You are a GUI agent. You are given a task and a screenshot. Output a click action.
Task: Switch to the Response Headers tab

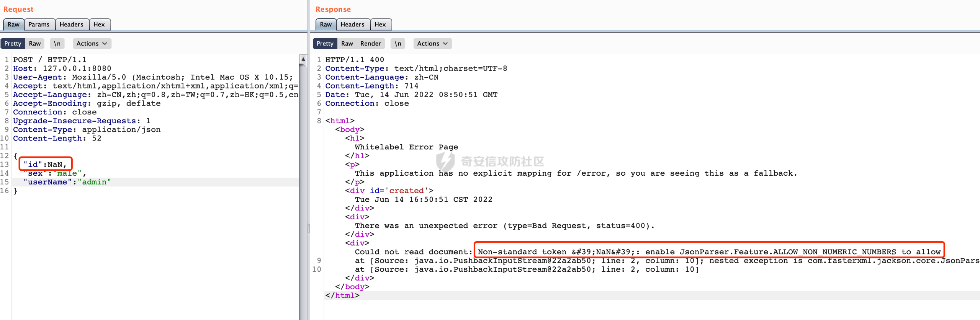point(352,24)
